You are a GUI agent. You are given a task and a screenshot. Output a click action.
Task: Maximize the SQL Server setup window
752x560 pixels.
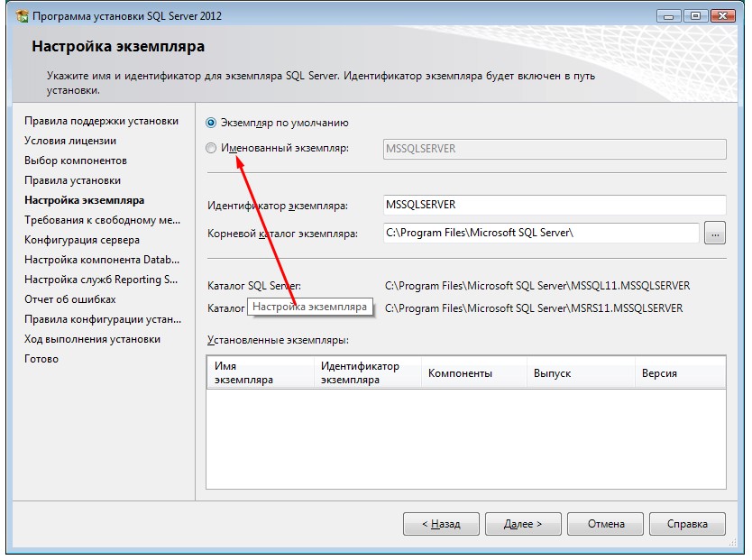(695, 16)
